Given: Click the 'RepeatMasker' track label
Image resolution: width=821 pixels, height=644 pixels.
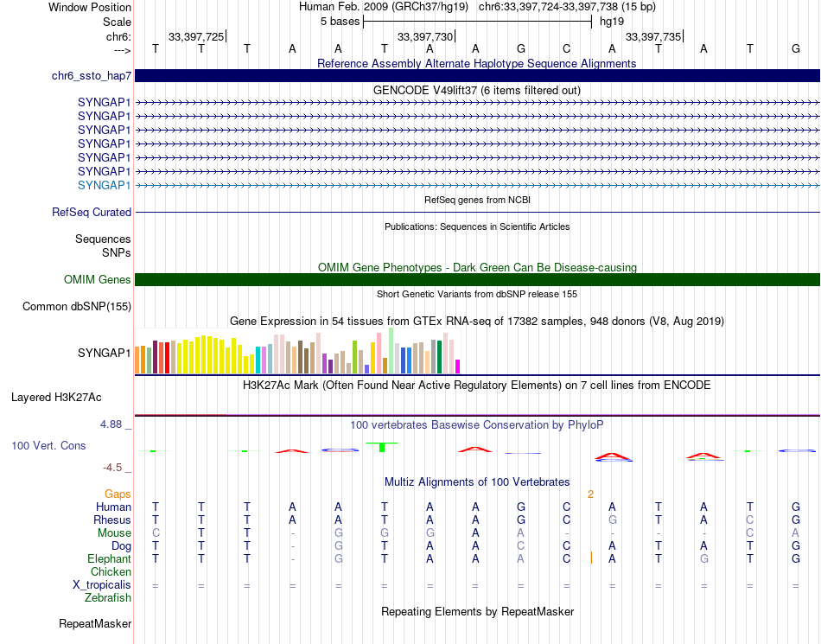Looking at the screenshot, I should 95,623.
